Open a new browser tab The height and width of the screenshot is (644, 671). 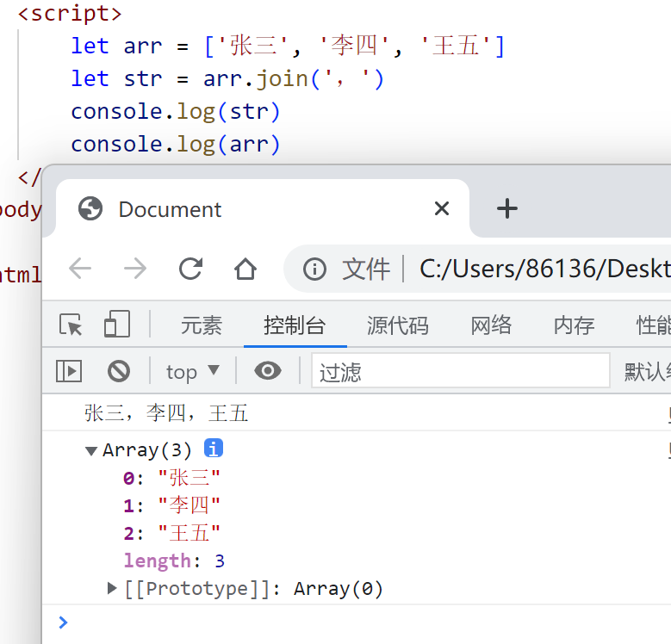(507, 208)
